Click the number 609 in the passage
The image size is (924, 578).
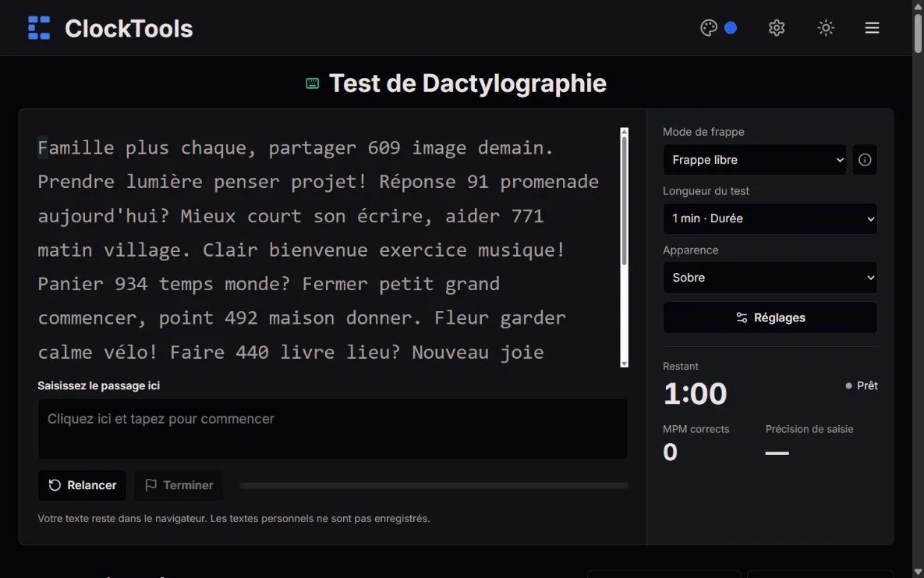384,147
